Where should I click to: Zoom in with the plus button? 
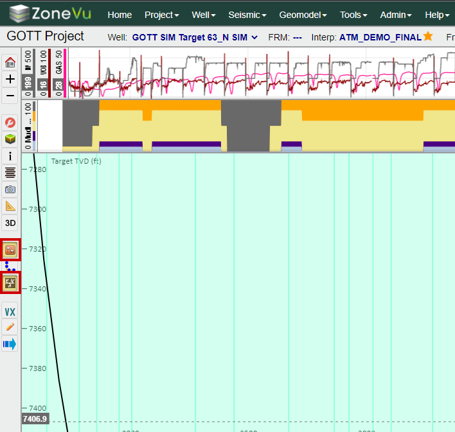click(x=10, y=79)
